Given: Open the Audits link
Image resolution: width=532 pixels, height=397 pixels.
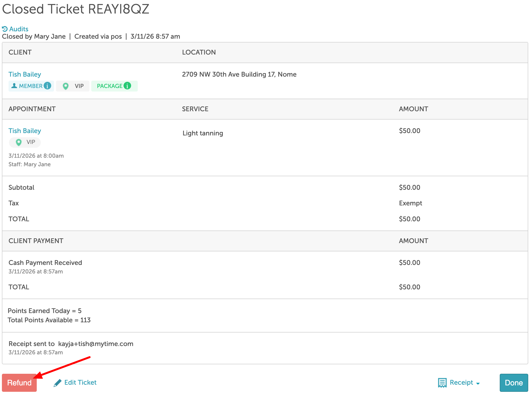Looking at the screenshot, I should point(19,29).
